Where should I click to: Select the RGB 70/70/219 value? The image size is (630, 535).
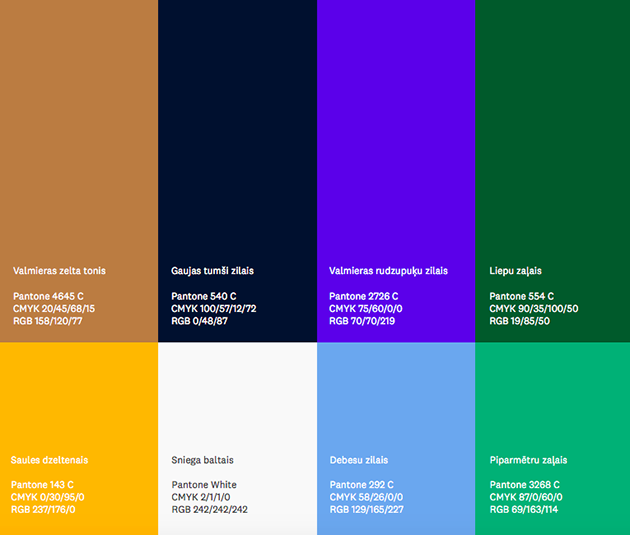click(362, 321)
